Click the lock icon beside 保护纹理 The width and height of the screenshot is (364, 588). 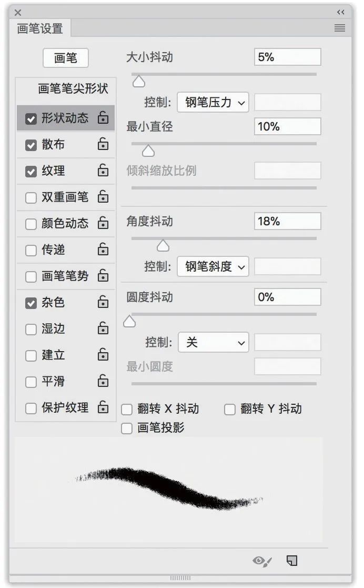103,407
